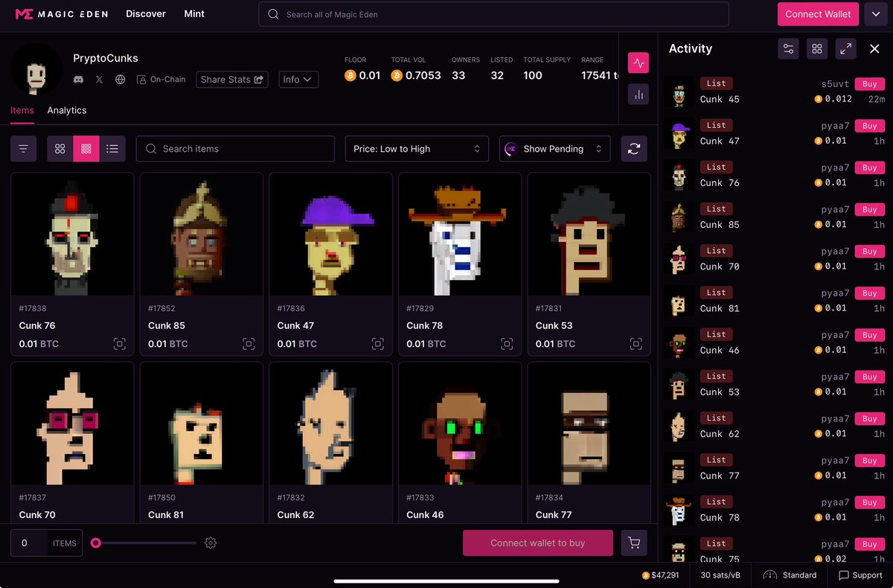Open the Mint menu

[x=194, y=13]
